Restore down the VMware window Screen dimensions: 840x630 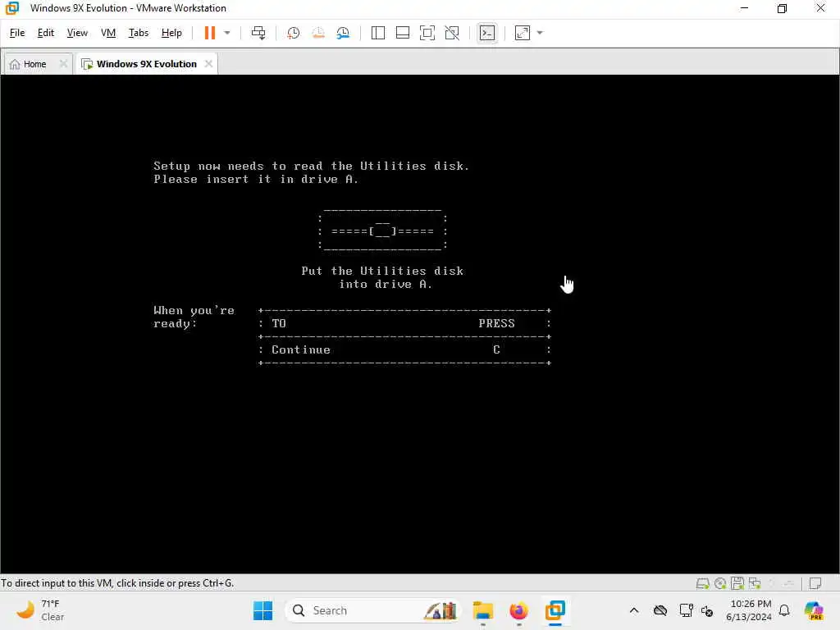tap(782, 8)
